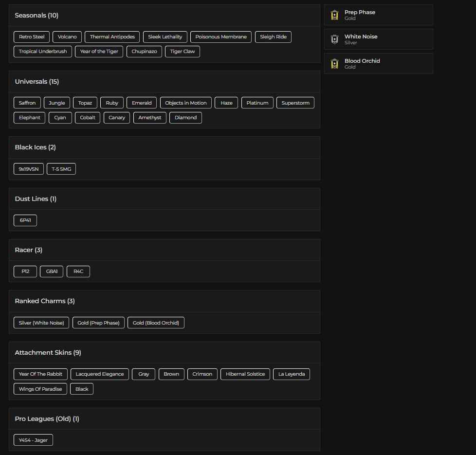Pick the Gold (Blood Orchid) ranked charm
The height and width of the screenshot is (455, 476).
(x=156, y=322)
